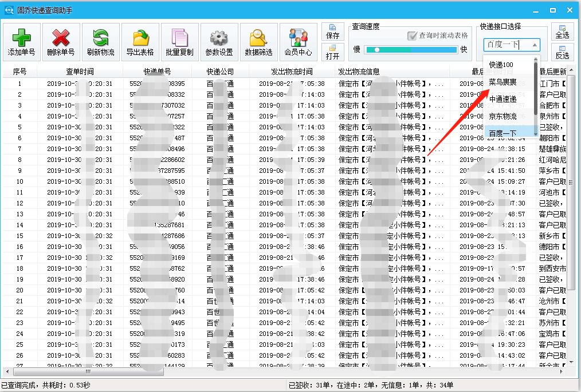
Task: Click 到西安市 cell in row 18
Action: coord(552,268)
